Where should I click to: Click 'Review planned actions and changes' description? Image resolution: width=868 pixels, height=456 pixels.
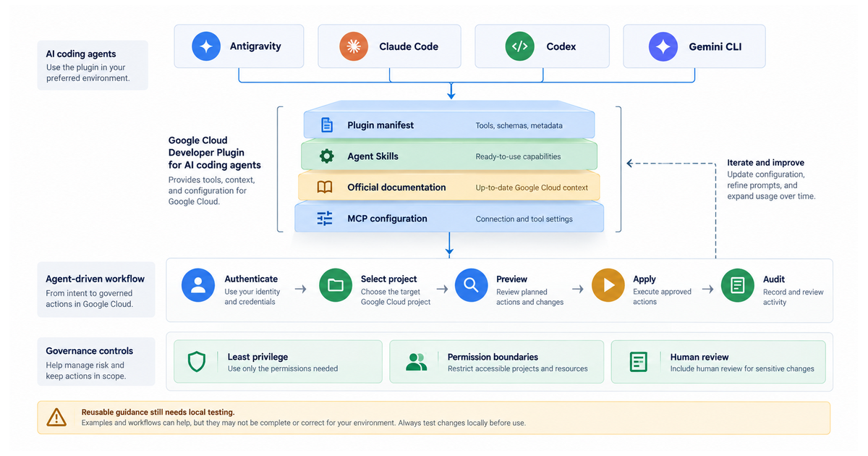point(529,297)
